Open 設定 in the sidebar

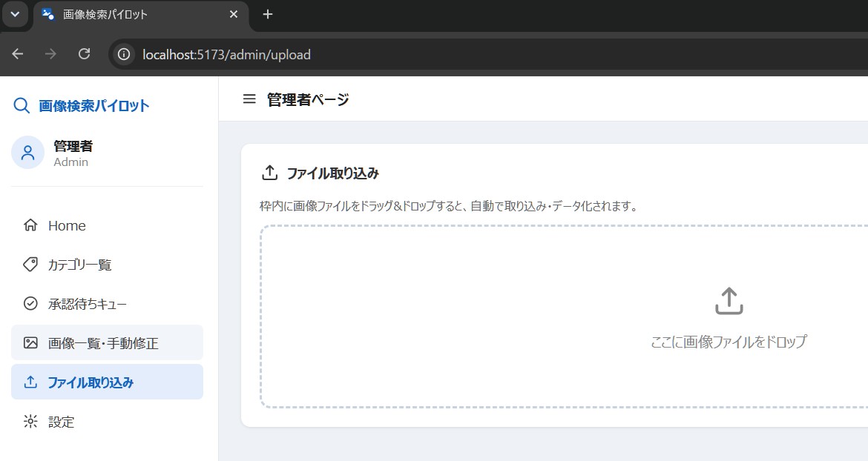pyautogui.click(x=107, y=422)
